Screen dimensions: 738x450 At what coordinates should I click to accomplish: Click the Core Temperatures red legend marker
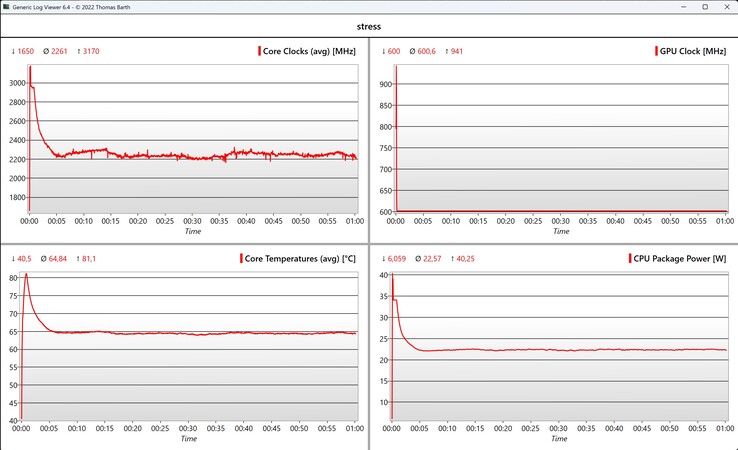[242, 259]
